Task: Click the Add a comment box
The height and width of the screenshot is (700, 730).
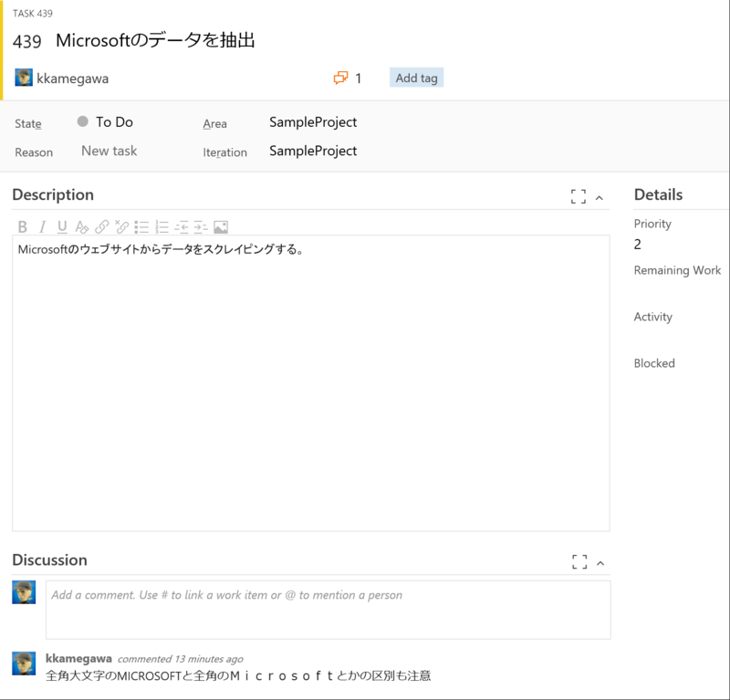Action: [x=328, y=610]
